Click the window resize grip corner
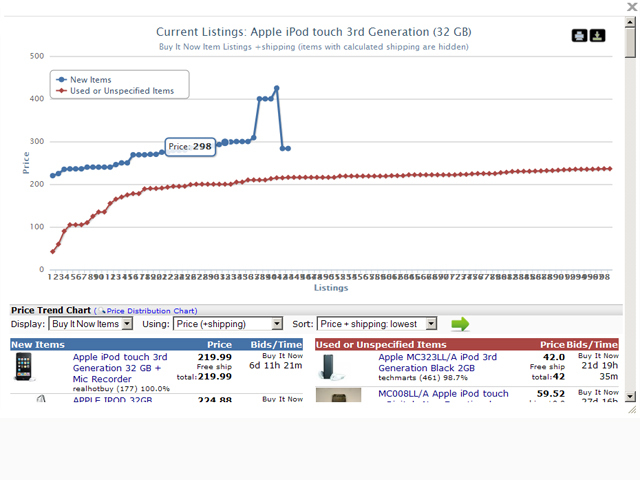The image size is (640, 480). point(632,409)
